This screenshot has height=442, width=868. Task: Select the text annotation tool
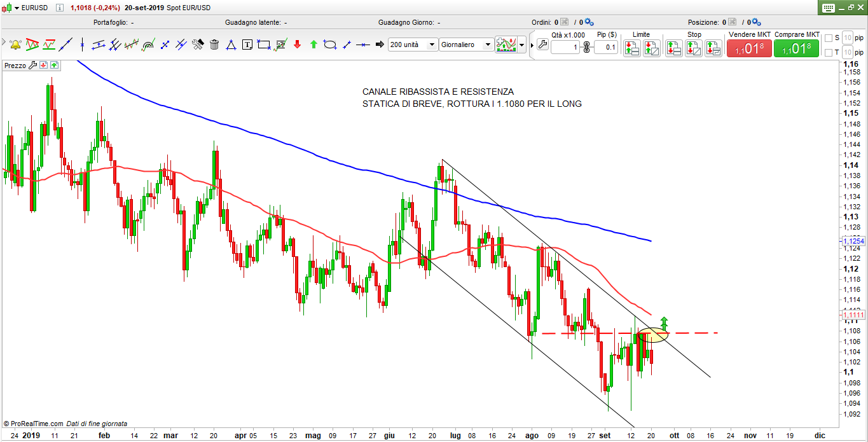(247, 45)
